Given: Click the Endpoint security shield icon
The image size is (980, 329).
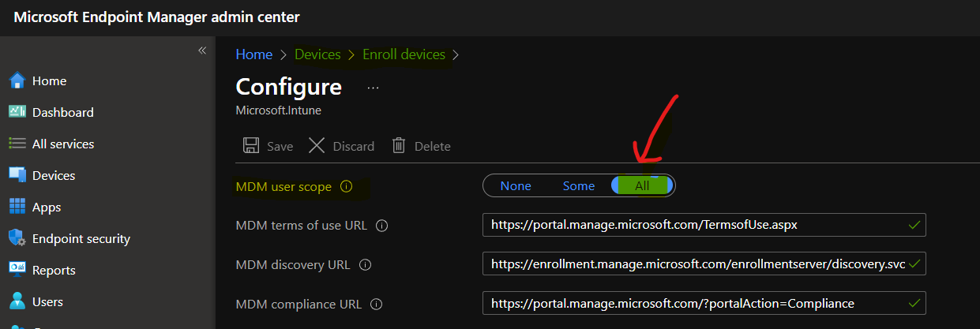Looking at the screenshot, I should [17, 238].
